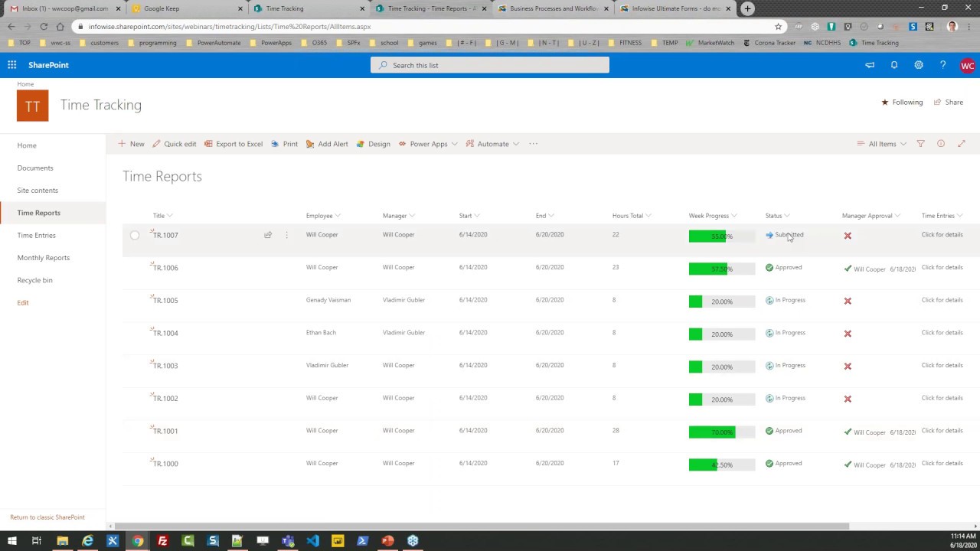Open Site contents in navigation

coord(38,191)
